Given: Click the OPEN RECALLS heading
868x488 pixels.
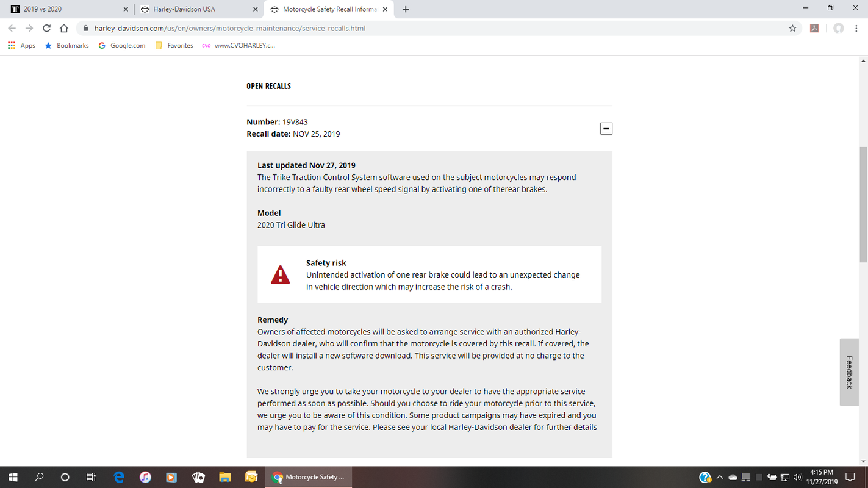Looking at the screenshot, I should [x=268, y=86].
